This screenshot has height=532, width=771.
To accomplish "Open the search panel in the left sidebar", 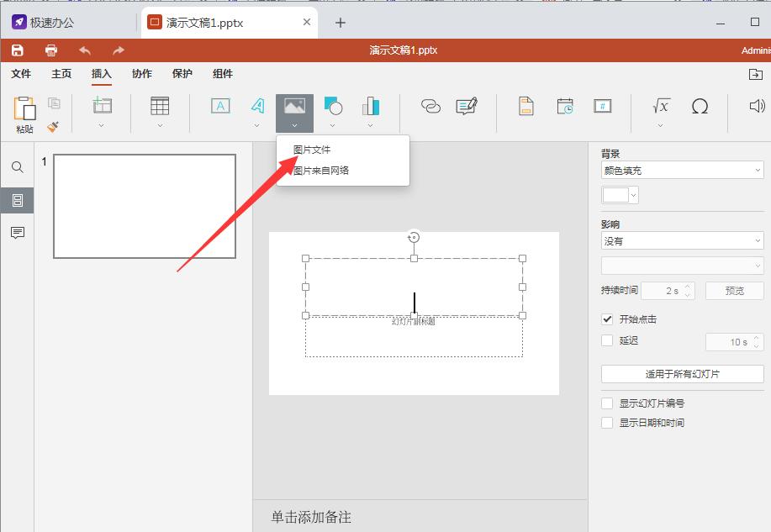I will pos(17,166).
